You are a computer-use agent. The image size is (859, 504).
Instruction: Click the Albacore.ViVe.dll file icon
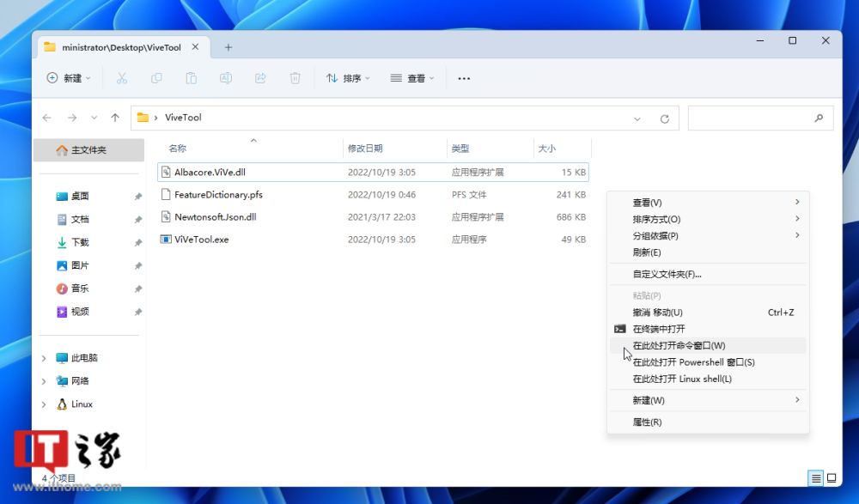pyautogui.click(x=166, y=172)
